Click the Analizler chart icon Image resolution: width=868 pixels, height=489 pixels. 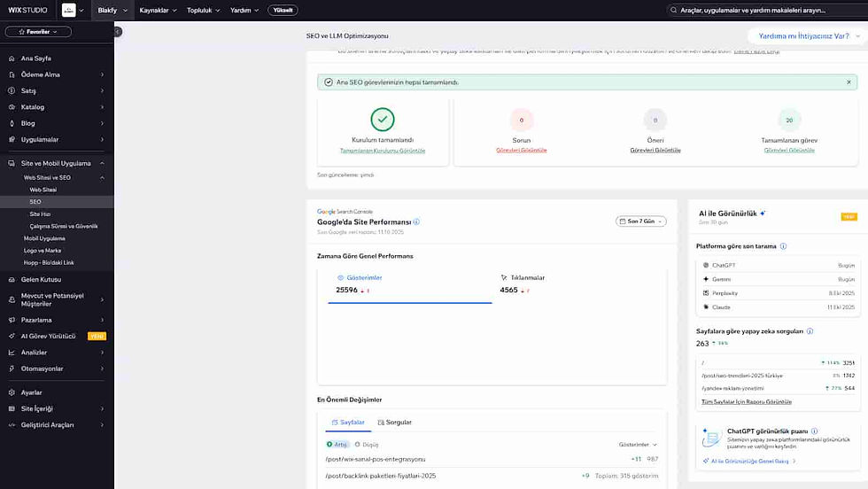point(12,353)
